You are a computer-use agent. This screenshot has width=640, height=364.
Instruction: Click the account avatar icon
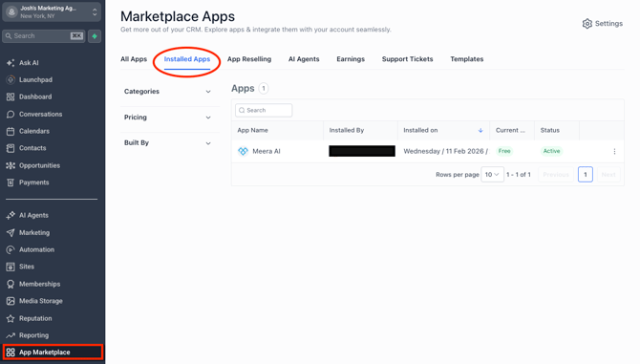pos(11,11)
